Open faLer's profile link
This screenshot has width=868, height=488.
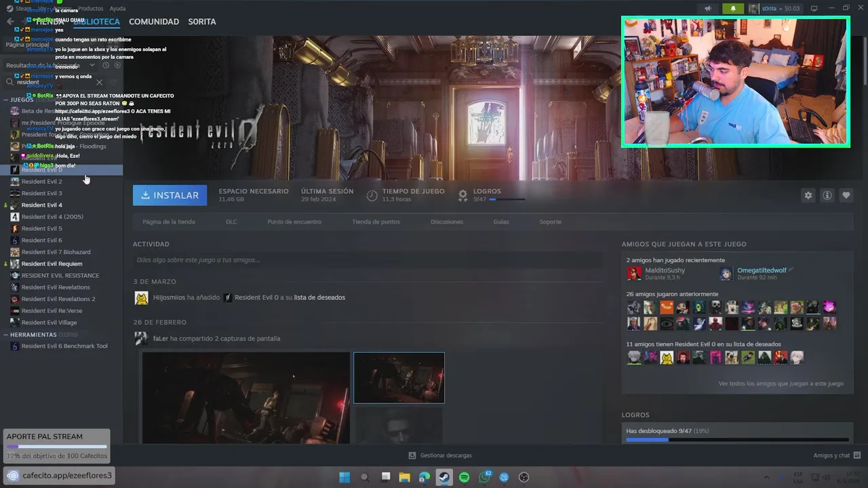point(161,338)
